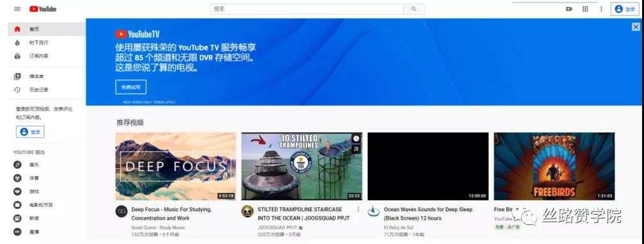
Task: Open 游戏 gaming category
Action: coord(47,192)
